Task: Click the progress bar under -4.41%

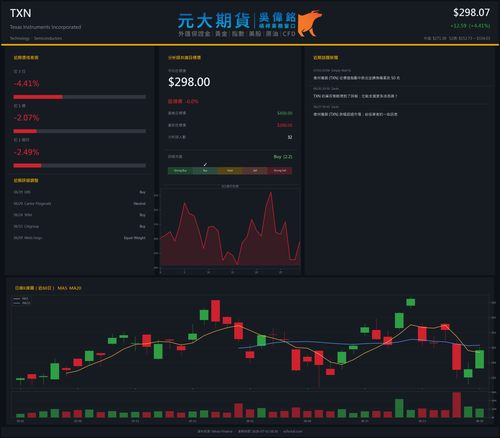Action: (80, 97)
